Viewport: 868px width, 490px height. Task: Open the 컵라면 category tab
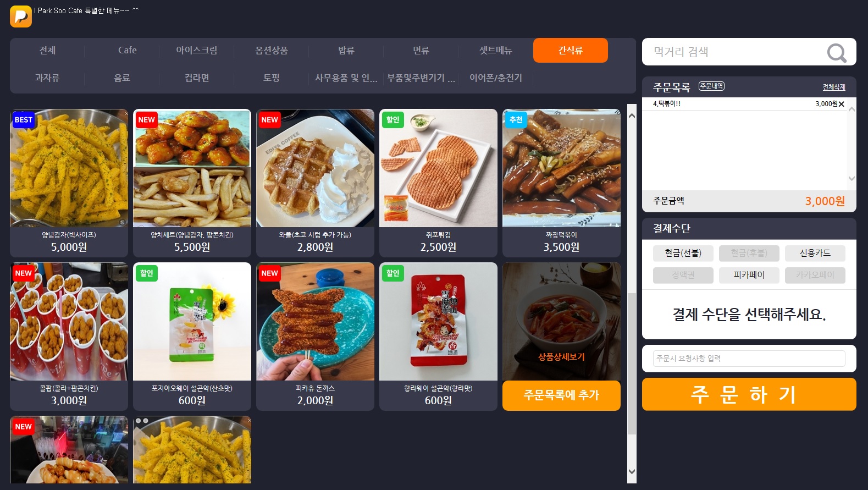click(x=197, y=78)
